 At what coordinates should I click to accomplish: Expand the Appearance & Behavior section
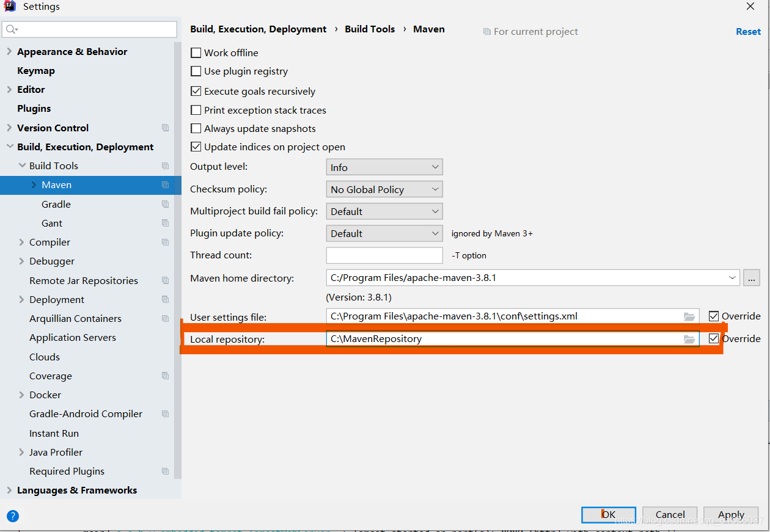tap(9, 51)
